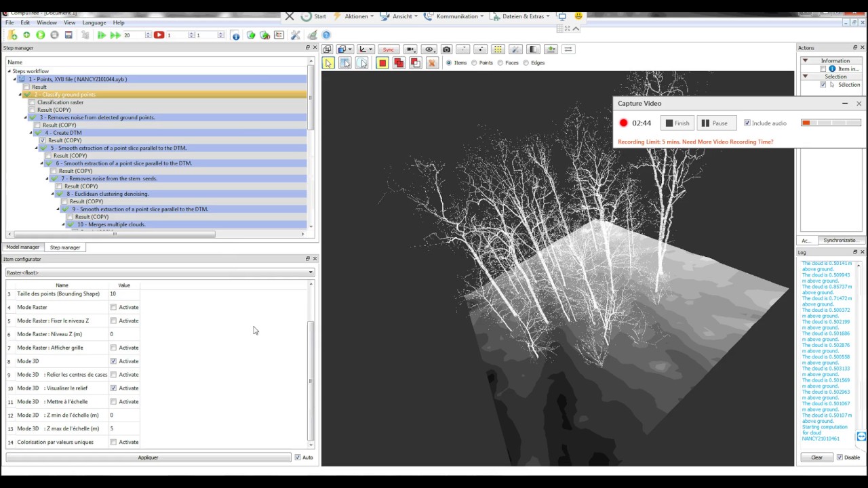Collapse the Information section in Actions panel
Image resolution: width=868 pixels, height=488 pixels.
pos(806,61)
